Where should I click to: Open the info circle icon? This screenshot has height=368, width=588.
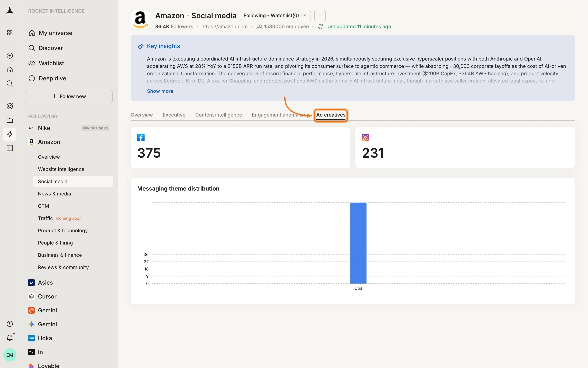(10, 324)
